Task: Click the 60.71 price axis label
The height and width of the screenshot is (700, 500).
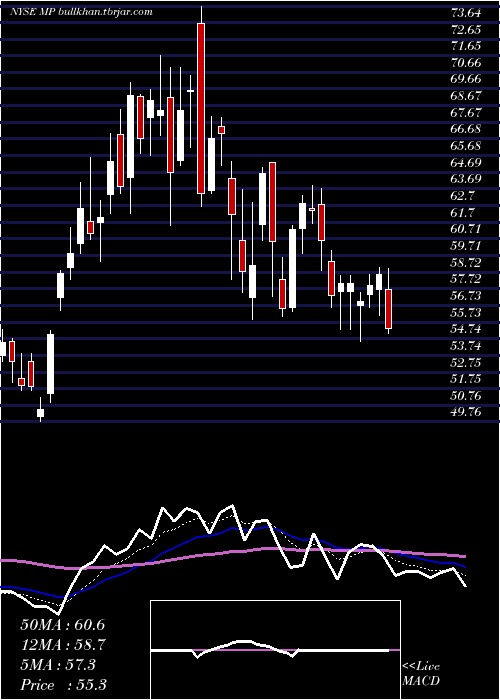Action: pos(466,229)
